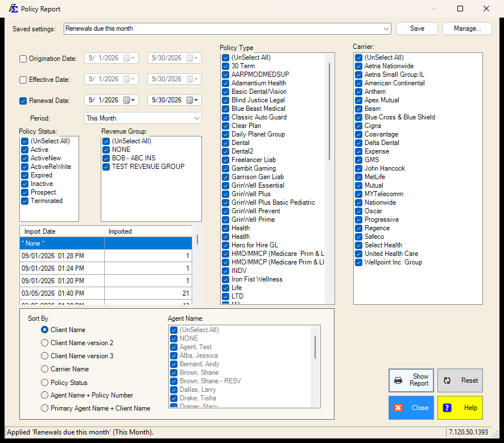Image resolution: width=504 pixels, height=443 pixels.
Task: Uncheck Wellpoint Inc. Group carrier
Action: coord(359,263)
